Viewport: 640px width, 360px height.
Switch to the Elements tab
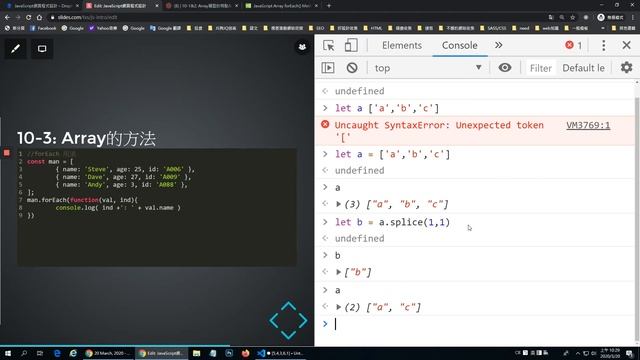point(402,45)
